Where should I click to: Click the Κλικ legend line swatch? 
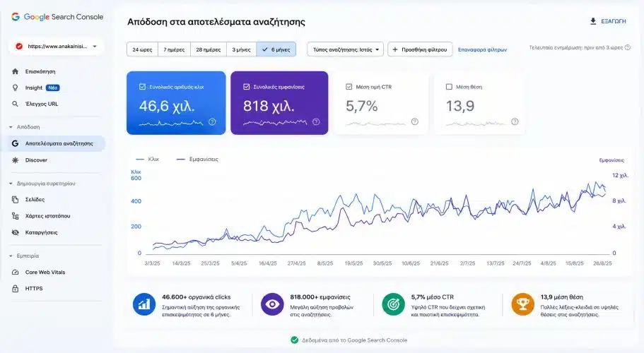coord(140,159)
